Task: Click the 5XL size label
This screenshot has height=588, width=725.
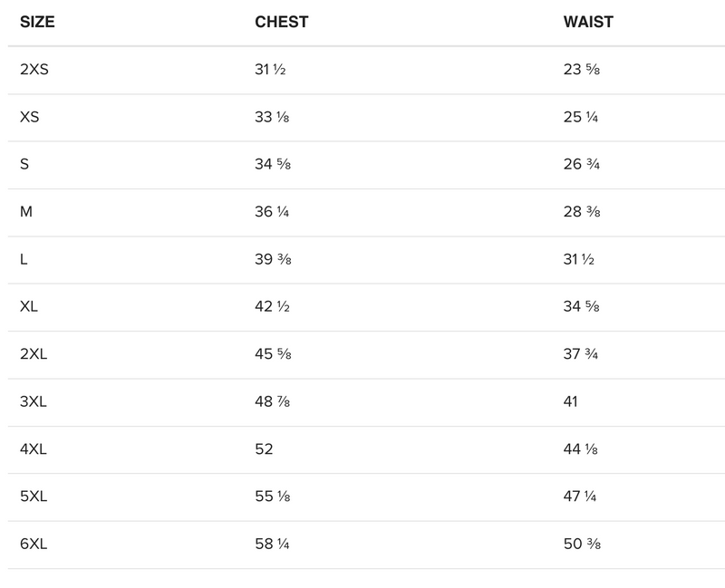Action: point(33,496)
